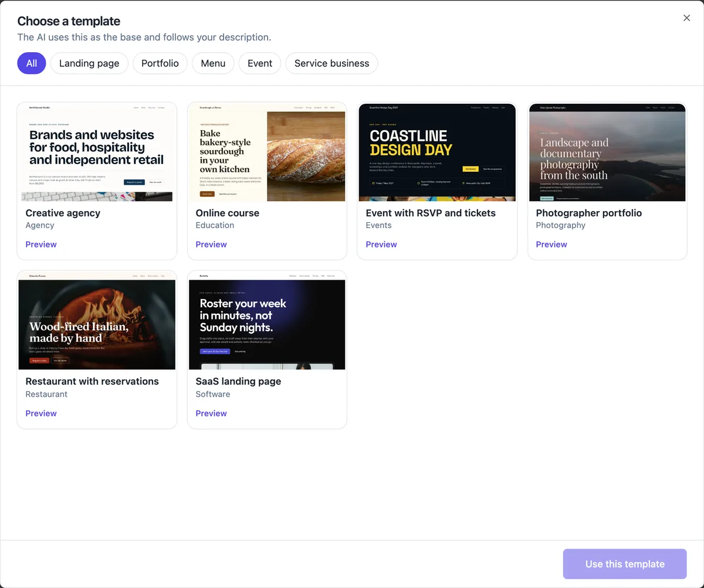Viewport: 704px width, 588px height.
Task: Click the Restaurant category label
Action: point(46,394)
